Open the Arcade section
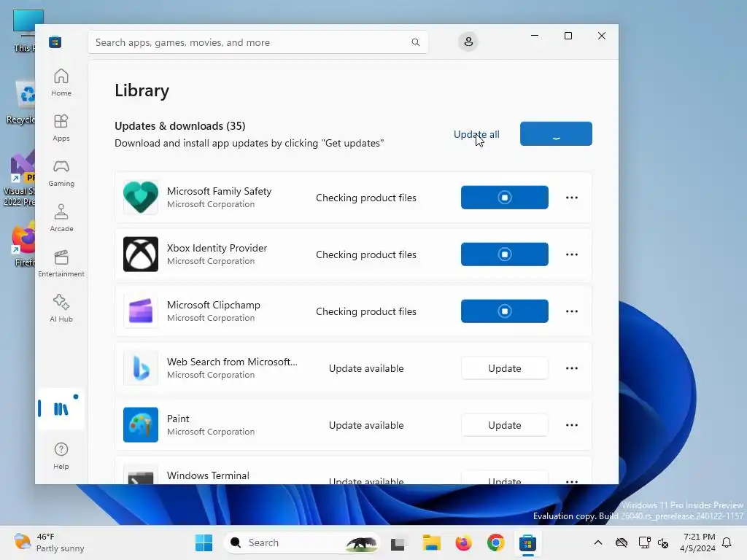This screenshot has height=560, width=747. coord(61,218)
